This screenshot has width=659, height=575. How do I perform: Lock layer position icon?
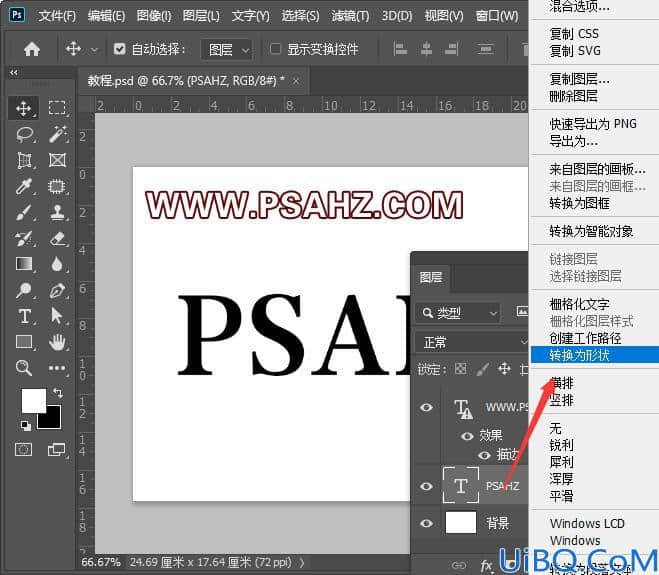click(x=504, y=369)
